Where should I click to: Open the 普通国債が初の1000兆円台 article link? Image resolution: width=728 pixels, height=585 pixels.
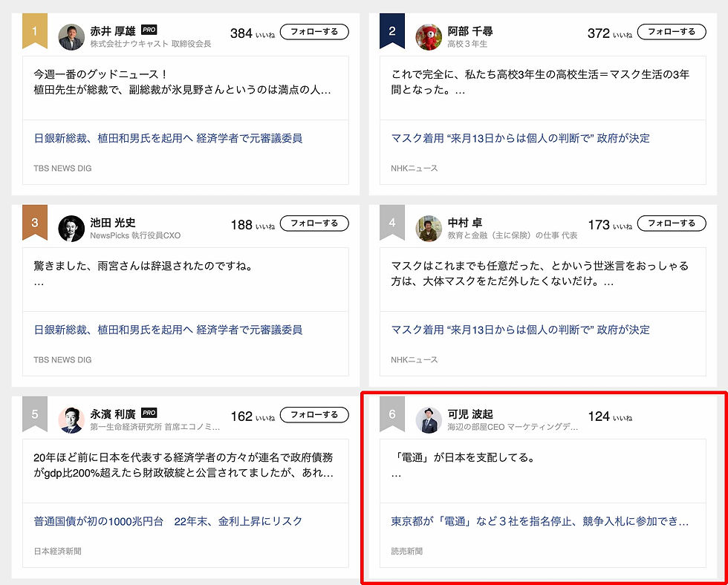(168, 521)
